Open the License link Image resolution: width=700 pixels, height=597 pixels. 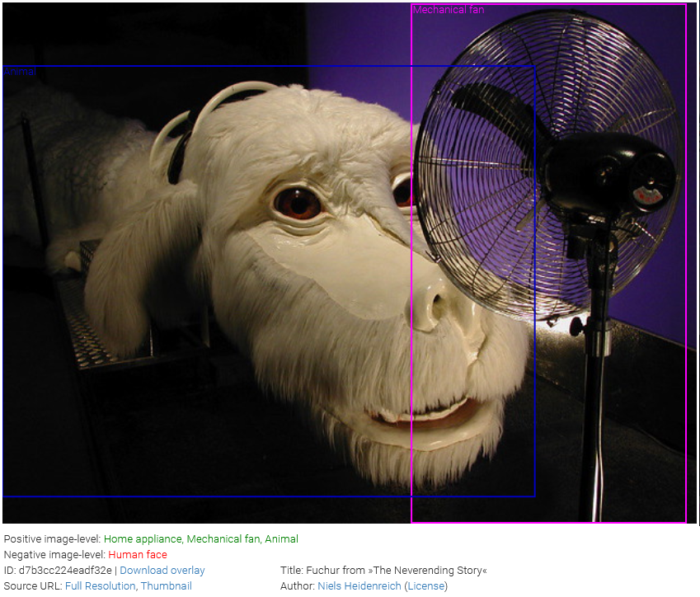click(x=426, y=585)
